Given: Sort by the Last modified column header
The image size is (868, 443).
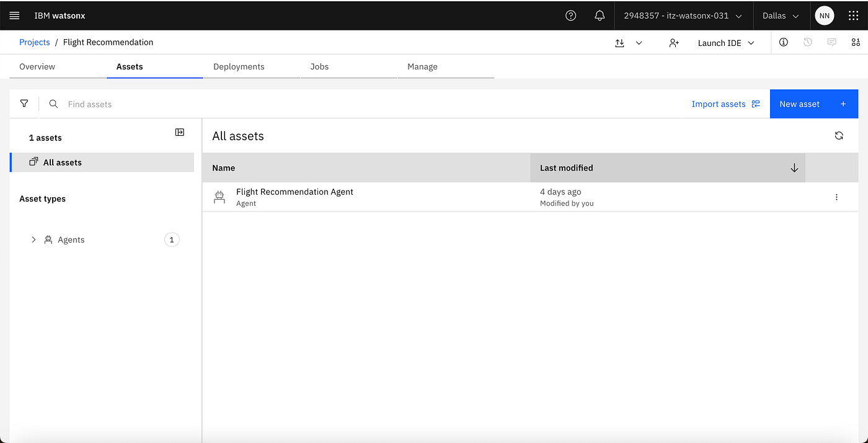Looking at the screenshot, I should tap(668, 168).
